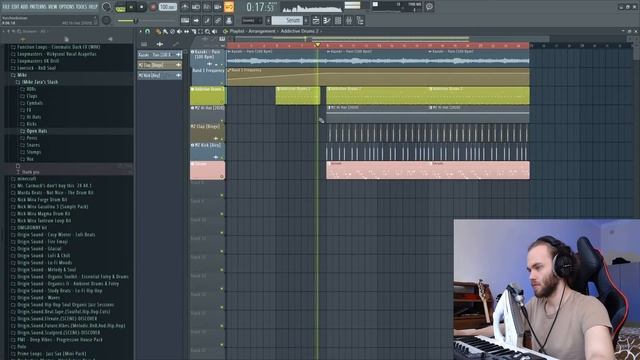Click the yellow playhead marker on timeline
The image size is (640, 360).
point(318,45)
